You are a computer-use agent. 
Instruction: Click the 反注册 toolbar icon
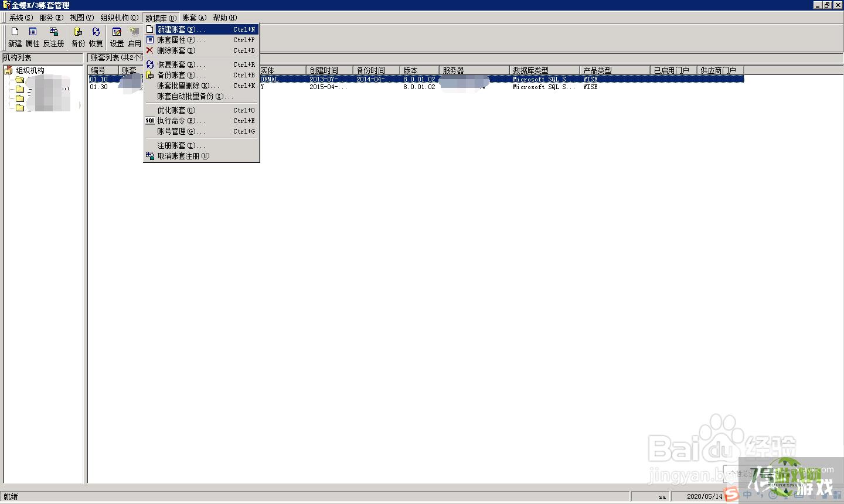[x=53, y=37]
